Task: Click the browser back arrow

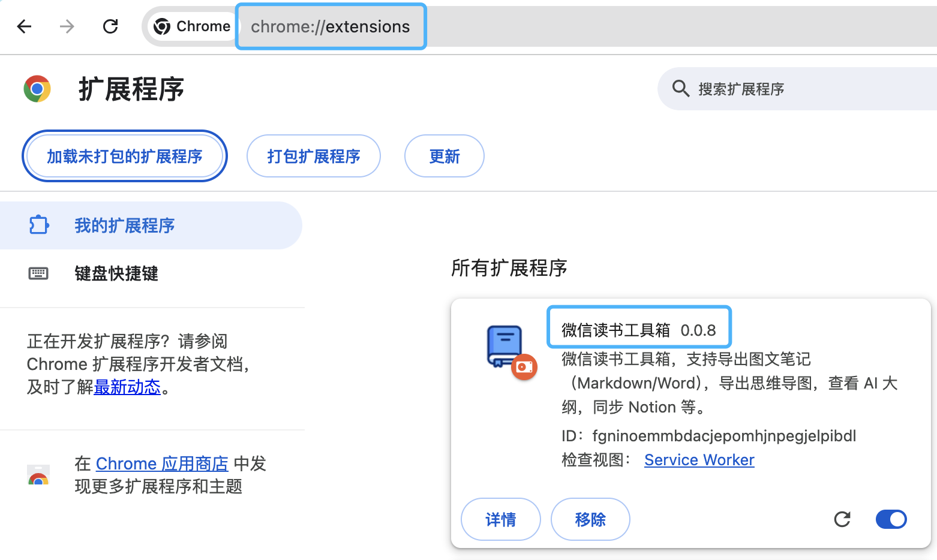Action: coord(25,26)
